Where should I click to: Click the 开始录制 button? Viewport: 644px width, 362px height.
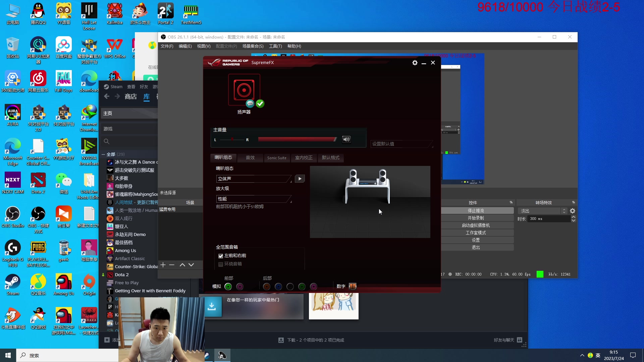point(476,218)
